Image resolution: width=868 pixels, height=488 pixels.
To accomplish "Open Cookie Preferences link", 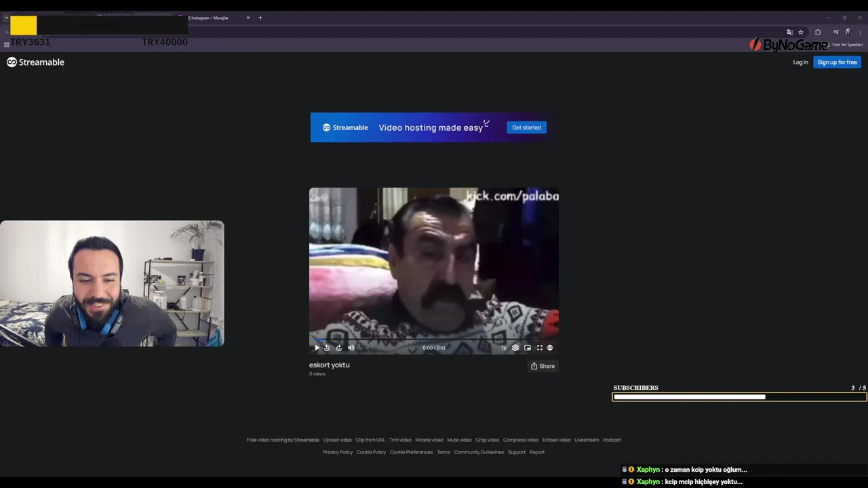I will (411, 452).
